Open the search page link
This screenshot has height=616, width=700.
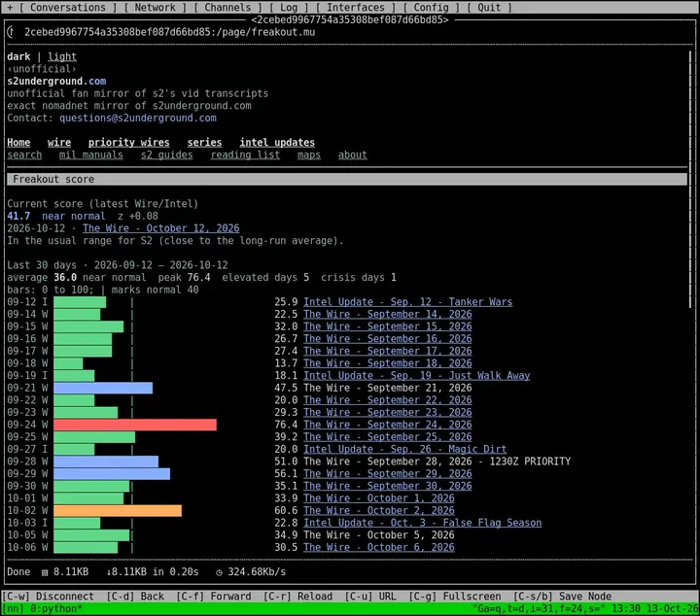24,154
